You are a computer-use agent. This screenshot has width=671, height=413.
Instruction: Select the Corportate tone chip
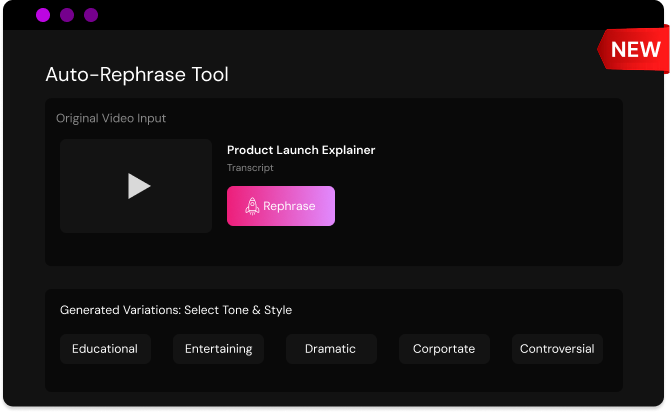pos(444,349)
